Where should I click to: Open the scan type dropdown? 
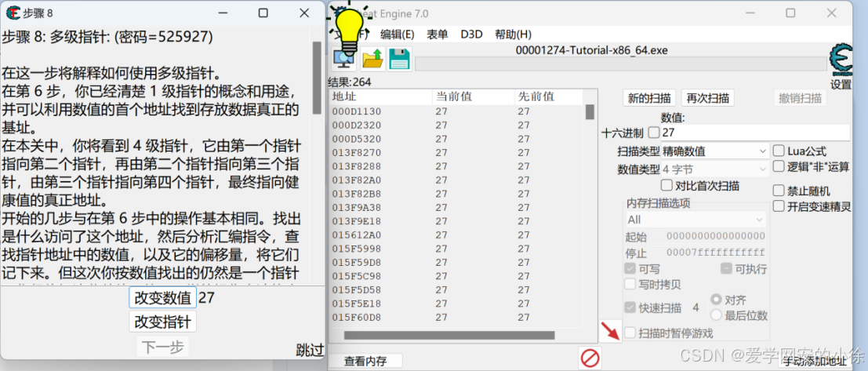tap(714, 151)
